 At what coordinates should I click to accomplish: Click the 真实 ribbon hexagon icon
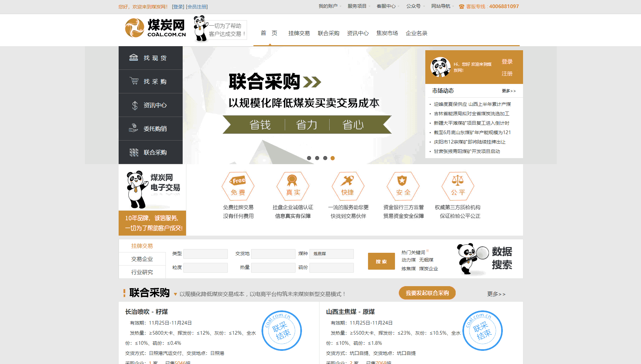tap(293, 186)
